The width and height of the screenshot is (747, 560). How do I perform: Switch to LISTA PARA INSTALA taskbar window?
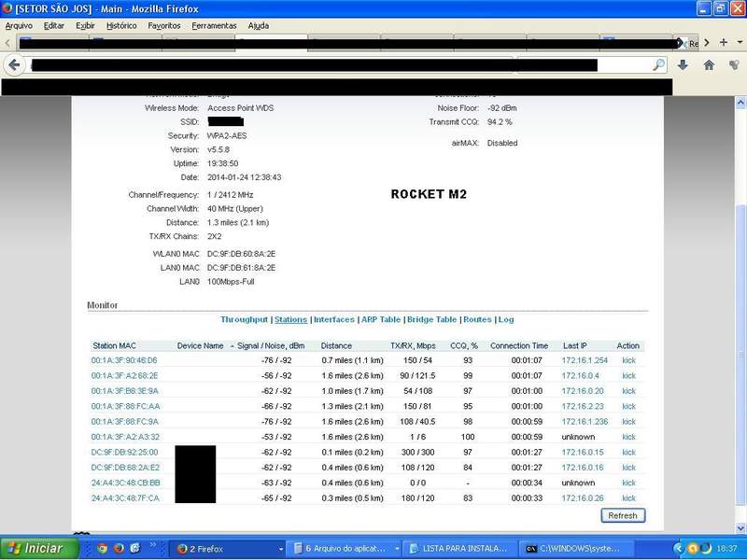(459, 549)
